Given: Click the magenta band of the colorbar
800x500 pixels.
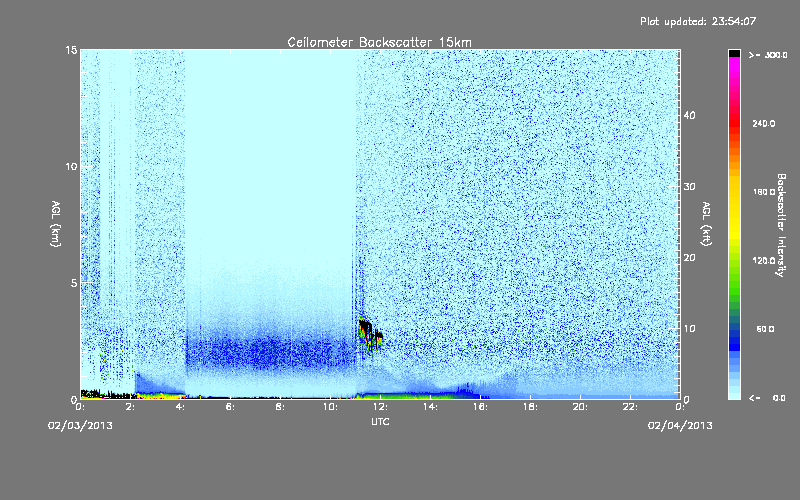Looking at the screenshot, I should [734, 65].
